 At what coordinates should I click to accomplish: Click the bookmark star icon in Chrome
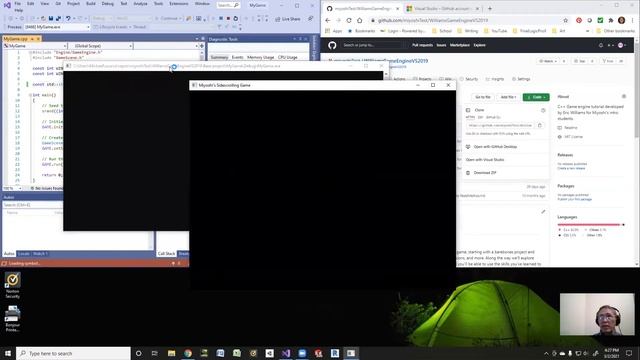pos(565,20)
